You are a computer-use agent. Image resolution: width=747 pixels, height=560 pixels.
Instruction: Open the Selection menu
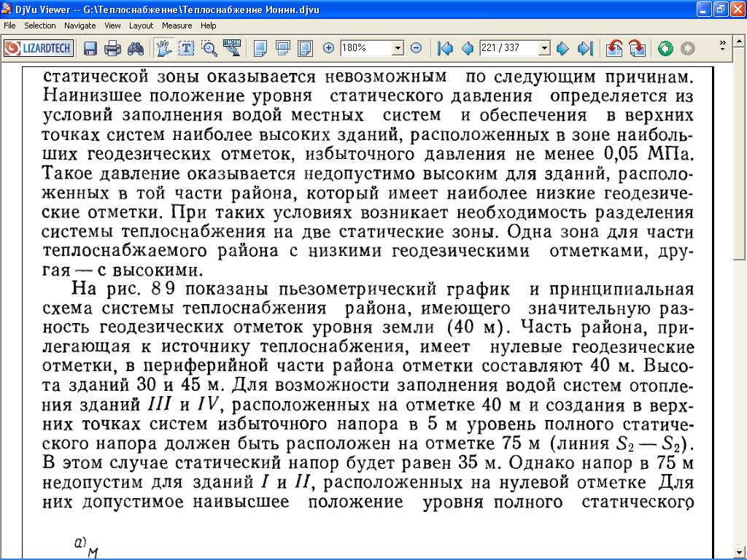(x=40, y=26)
